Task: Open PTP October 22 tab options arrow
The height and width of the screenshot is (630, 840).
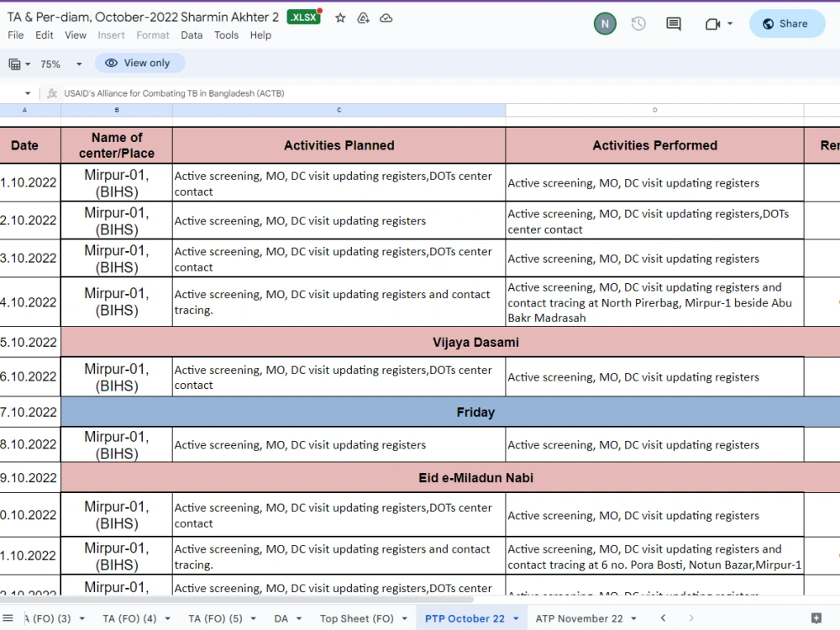Action: (516, 619)
